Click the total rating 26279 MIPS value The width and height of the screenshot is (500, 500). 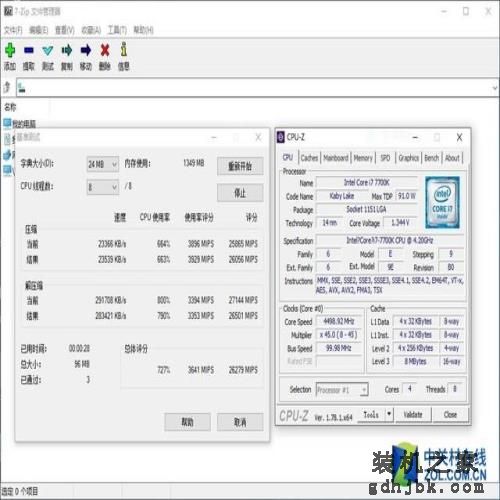[243, 370]
